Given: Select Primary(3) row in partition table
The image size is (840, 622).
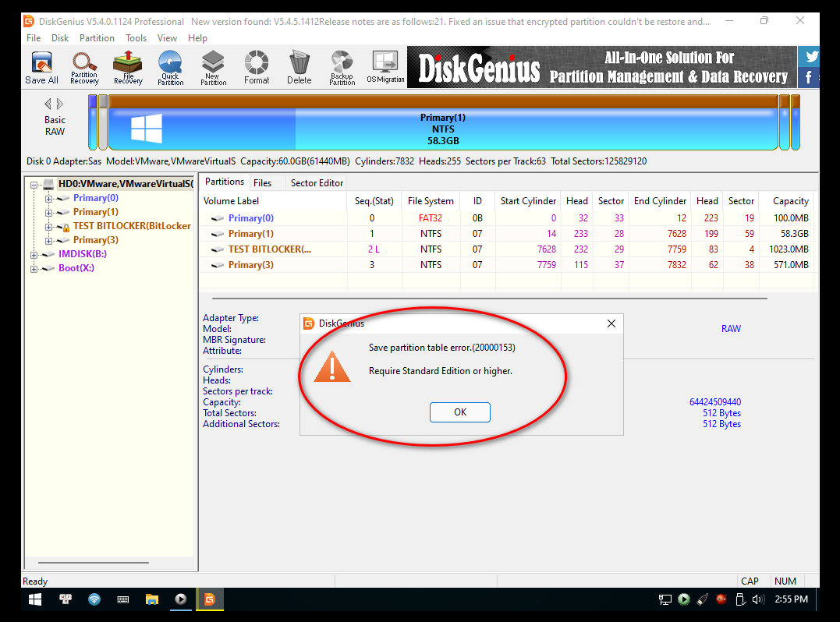Looking at the screenshot, I should click(506, 264).
